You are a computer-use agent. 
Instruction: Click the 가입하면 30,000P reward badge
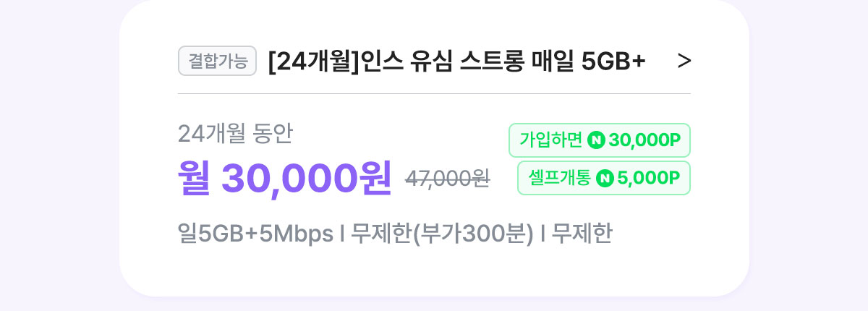(x=600, y=140)
